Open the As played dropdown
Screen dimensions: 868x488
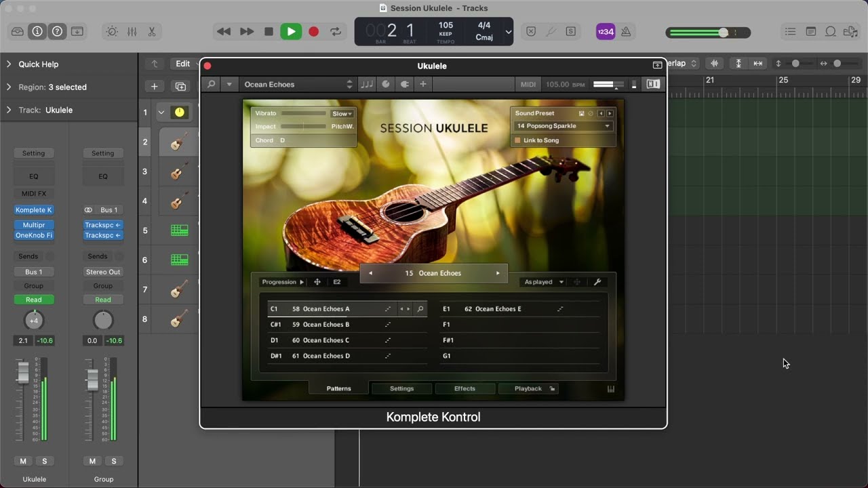click(543, 282)
